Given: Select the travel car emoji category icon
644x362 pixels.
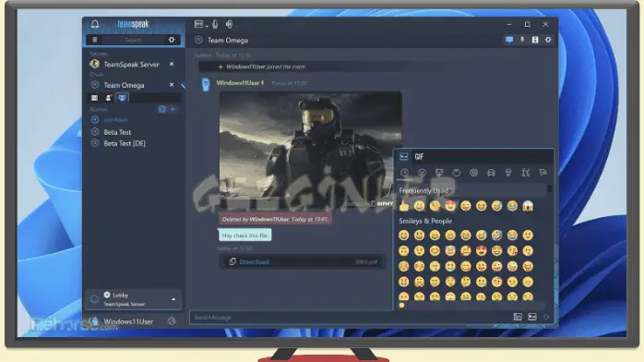Looking at the screenshot, I should [491, 173].
